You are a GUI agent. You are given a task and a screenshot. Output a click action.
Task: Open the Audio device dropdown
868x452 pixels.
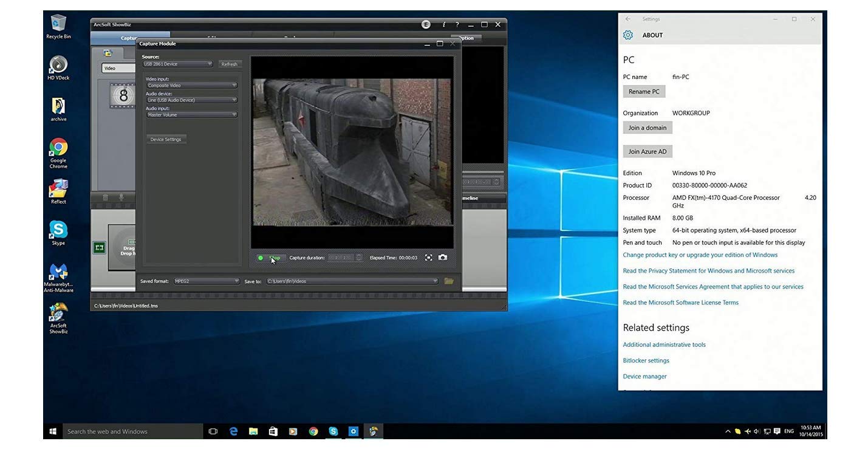tap(191, 100)
